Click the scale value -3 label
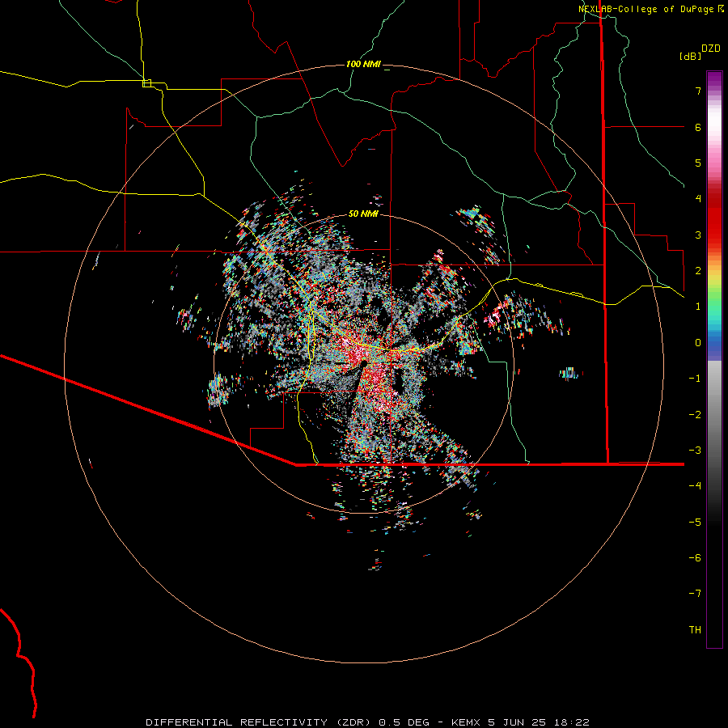 pos(695,451)
